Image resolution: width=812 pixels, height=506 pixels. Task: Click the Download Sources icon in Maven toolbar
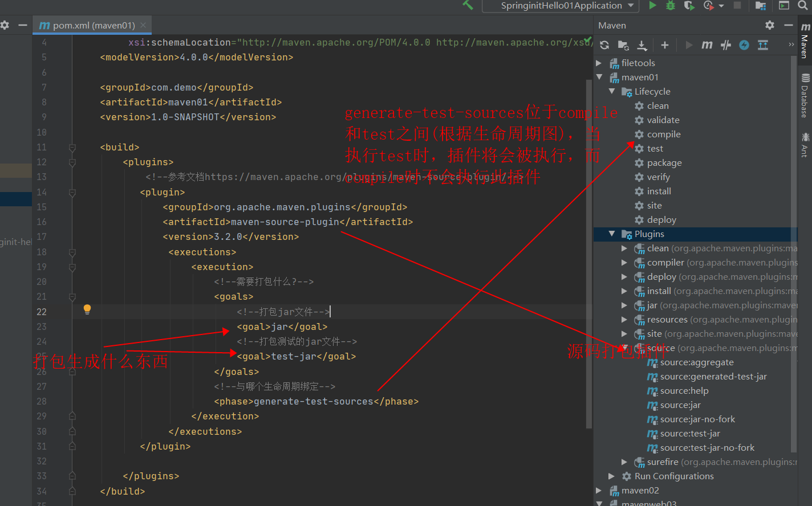642,45
